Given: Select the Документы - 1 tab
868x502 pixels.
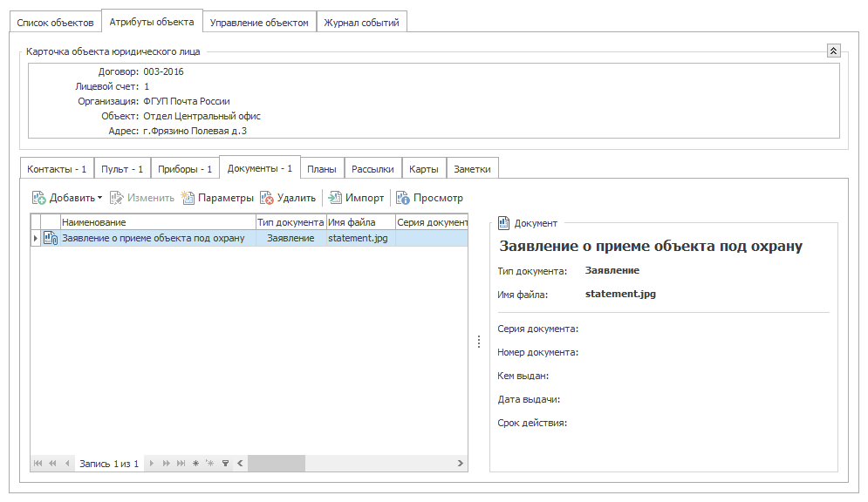Looking at the screenshot, I should coord(260,168).
